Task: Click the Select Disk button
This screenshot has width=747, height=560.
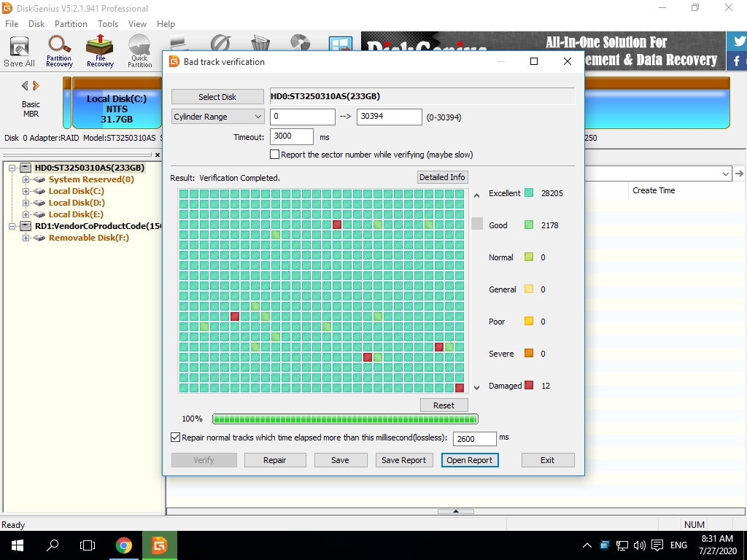Action: coord(217,97)
